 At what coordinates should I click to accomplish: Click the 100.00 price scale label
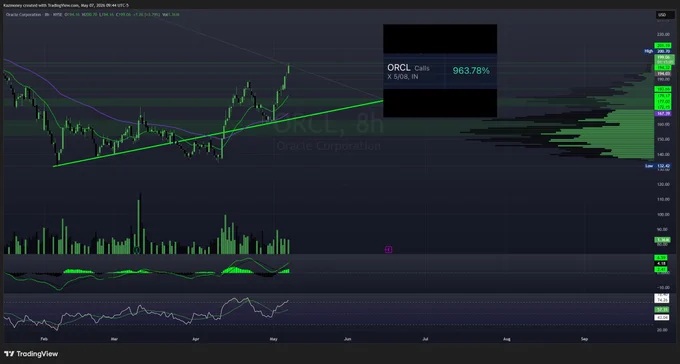[663, 215]
